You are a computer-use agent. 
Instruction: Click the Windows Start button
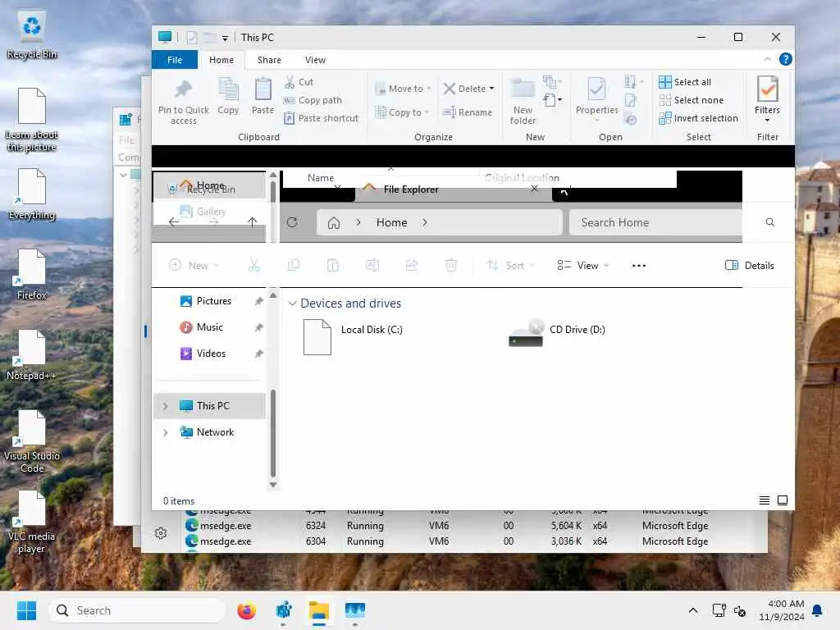point(26,610)
